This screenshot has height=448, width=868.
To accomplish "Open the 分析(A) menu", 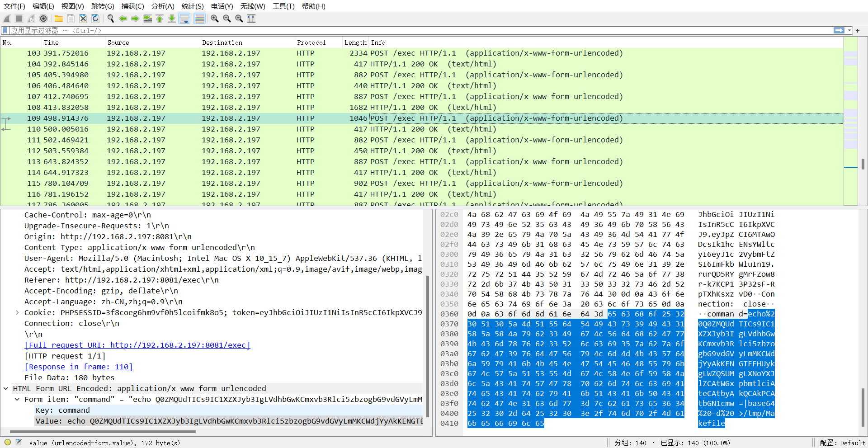I will click(x=163, y=6).
